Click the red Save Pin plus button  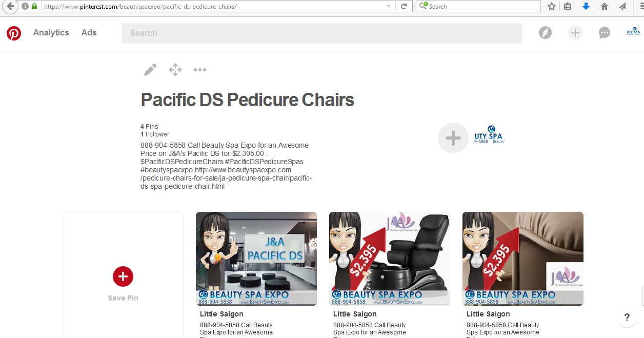123,276
